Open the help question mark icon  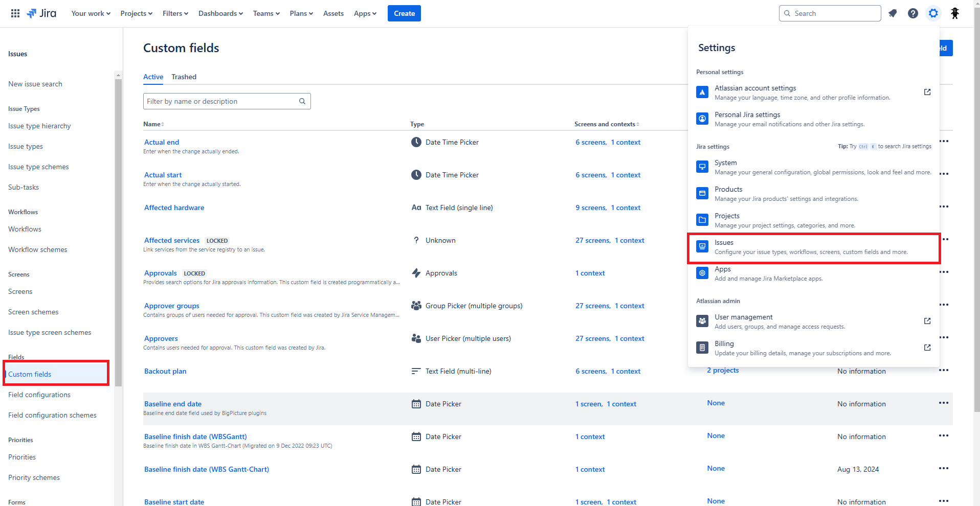coord(913,13)
